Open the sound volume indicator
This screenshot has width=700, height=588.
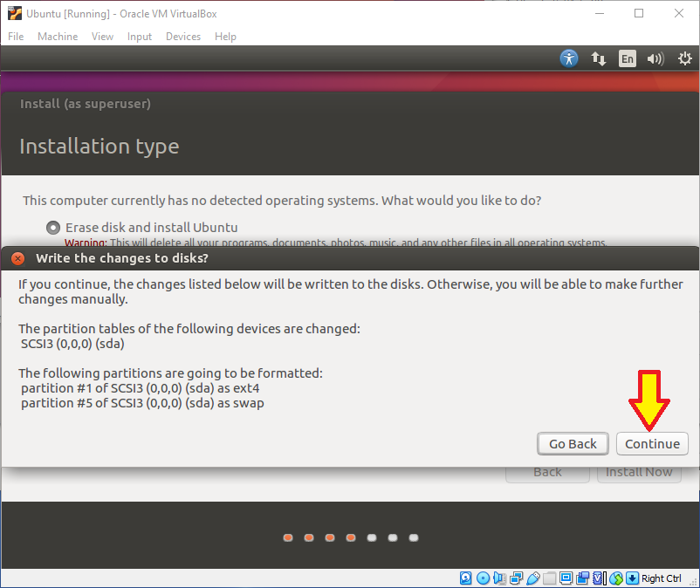tap(655, 58)
